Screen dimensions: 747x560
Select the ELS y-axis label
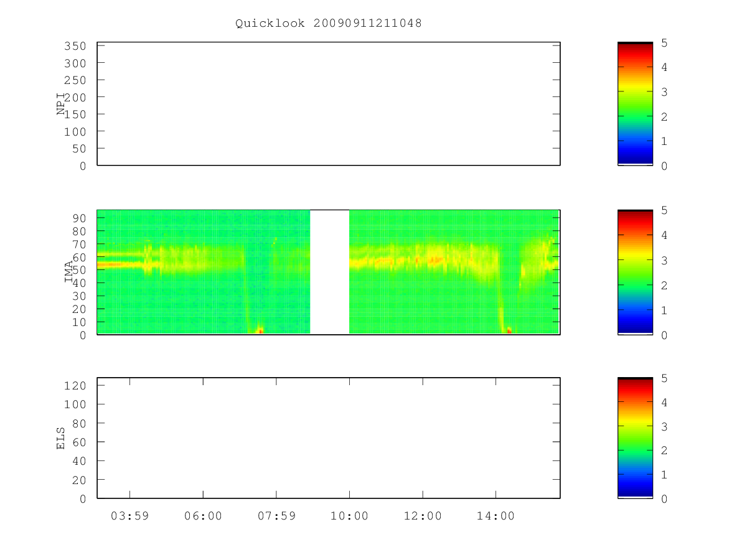point(61,438)
